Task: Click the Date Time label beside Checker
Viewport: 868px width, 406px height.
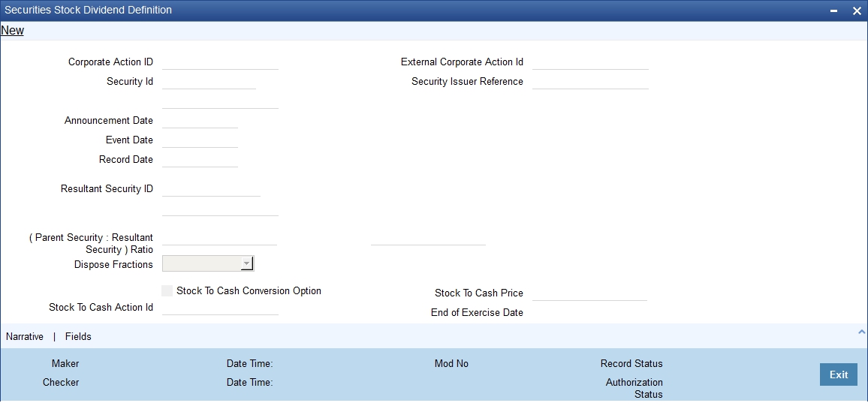Action: tap(249, 382)
